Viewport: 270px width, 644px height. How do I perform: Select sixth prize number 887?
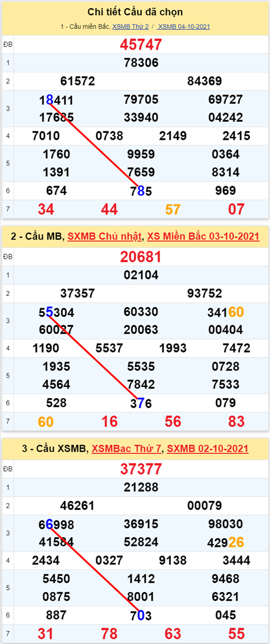click(x=56, y=615)
